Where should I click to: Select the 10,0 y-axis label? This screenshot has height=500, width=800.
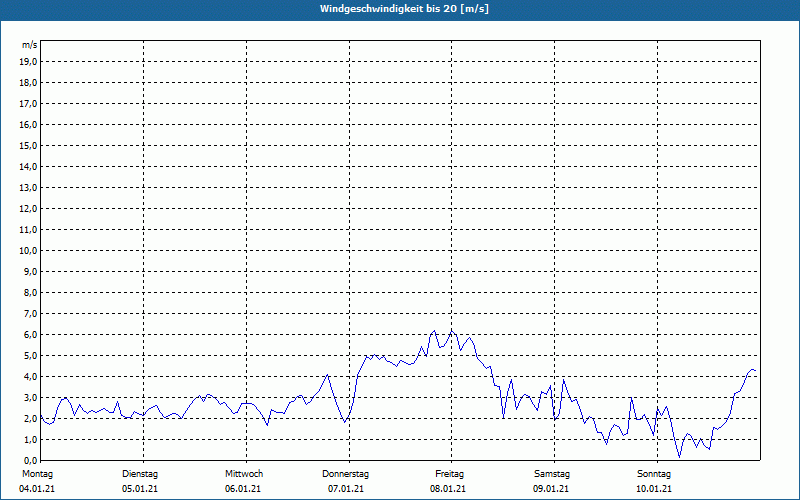click(x=28, y=251)
